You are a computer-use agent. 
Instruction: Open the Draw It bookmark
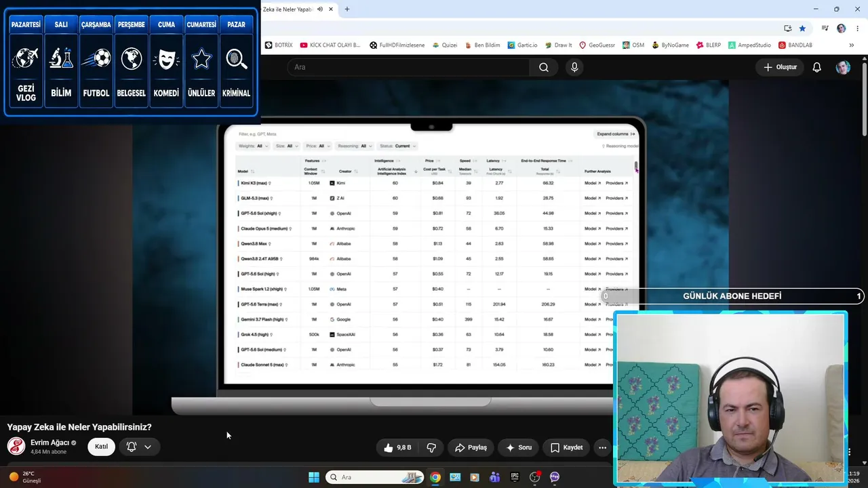(x=558, y=45)
